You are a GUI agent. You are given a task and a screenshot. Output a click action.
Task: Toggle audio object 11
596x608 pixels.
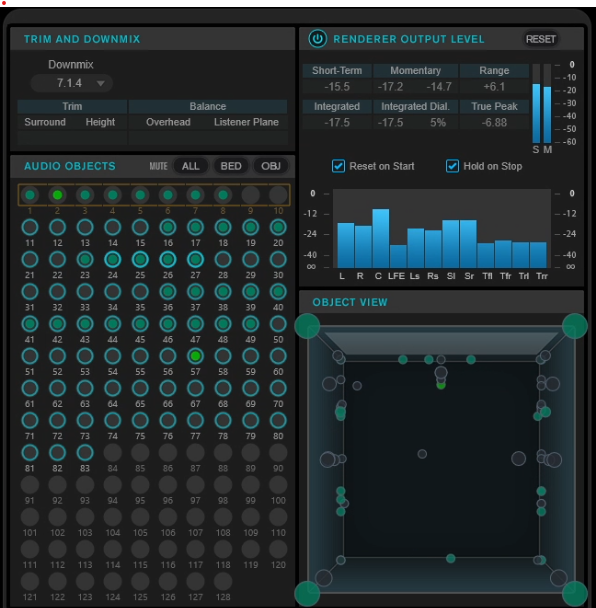(30, 227)
